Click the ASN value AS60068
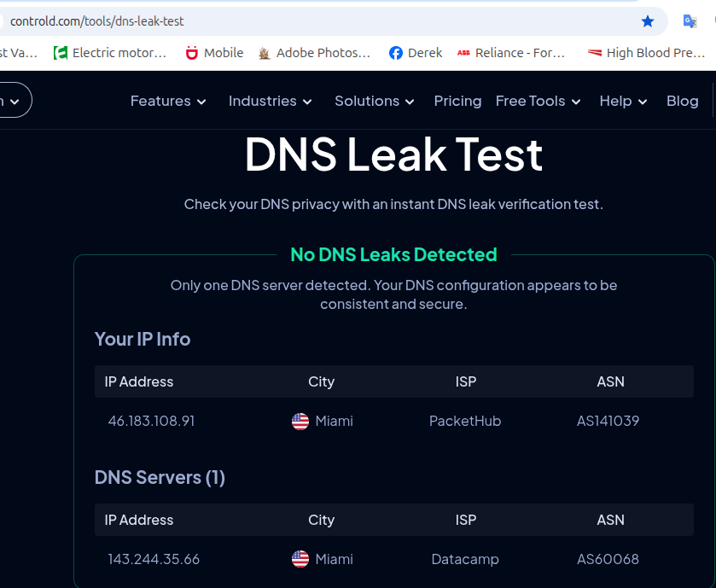716x588 pixels. point(608,559)
